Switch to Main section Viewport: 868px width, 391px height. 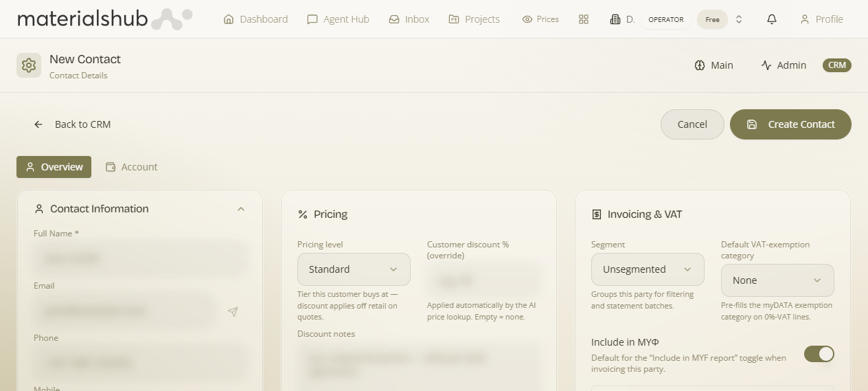click(x=714, y=65)
